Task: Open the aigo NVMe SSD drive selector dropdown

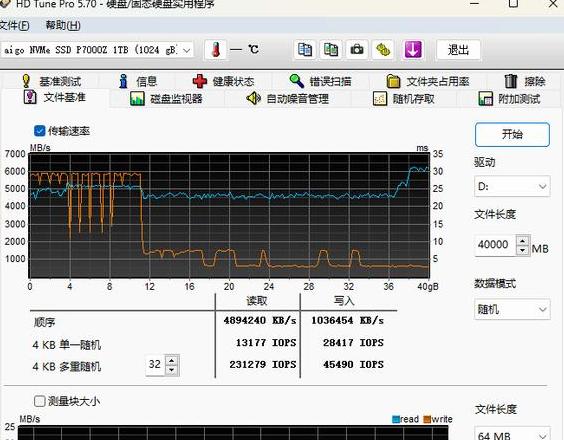Action: 97,50
